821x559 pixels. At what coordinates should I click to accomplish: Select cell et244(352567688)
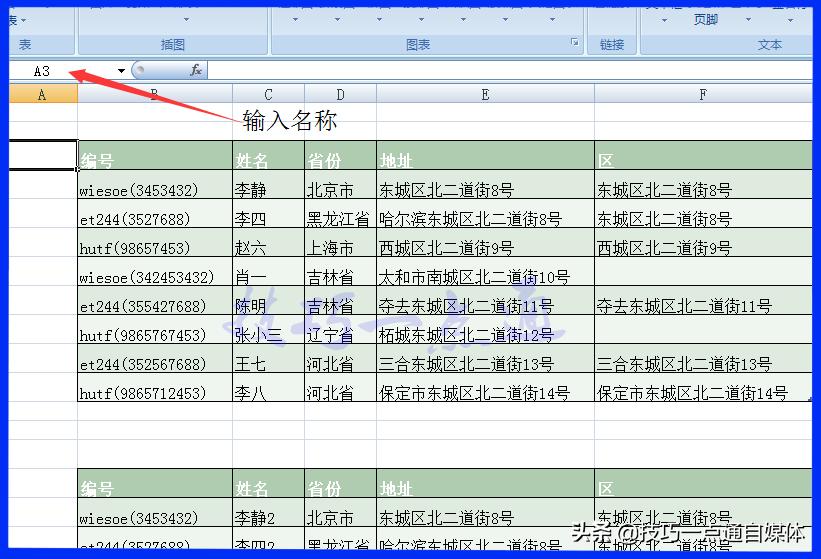(x=155, y=359)
